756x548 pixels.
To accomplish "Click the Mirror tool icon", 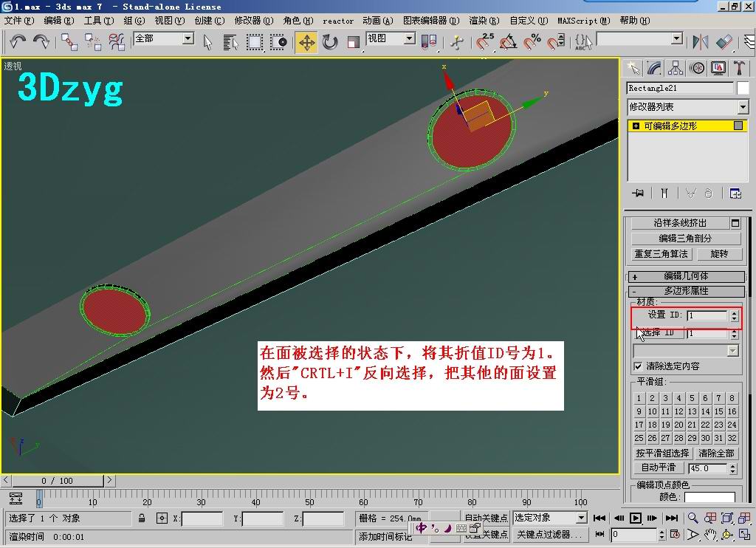I will pyautogui.click(x=700, y=42).
